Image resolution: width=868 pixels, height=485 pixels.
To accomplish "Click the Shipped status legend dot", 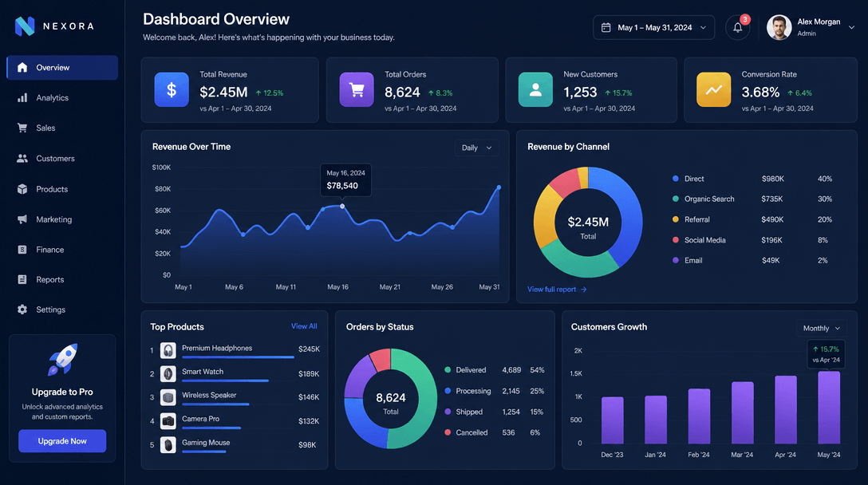I will pyautogui.click(x=448, y=412).
